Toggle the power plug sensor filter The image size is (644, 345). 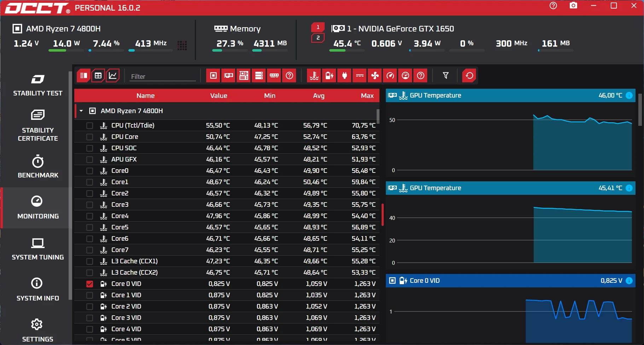pyautogui.click(x=344, y=76)
